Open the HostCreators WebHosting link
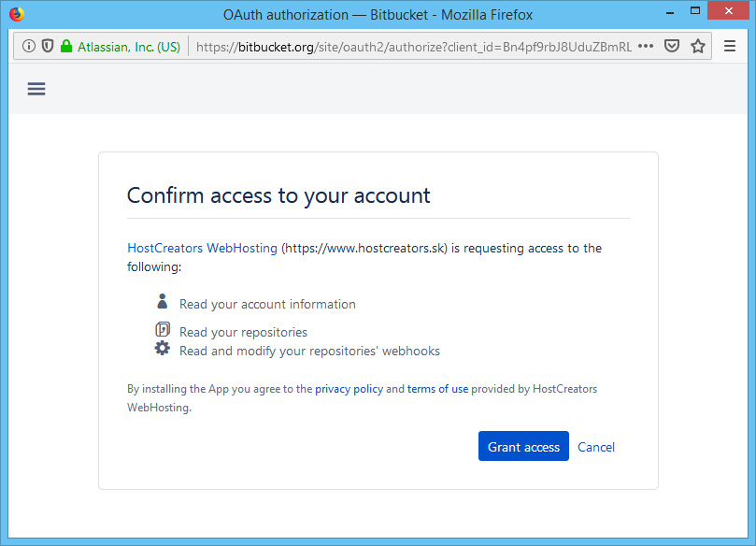Image resolution: width=756 pixels, height=546 pixels. tap(202, 248)
